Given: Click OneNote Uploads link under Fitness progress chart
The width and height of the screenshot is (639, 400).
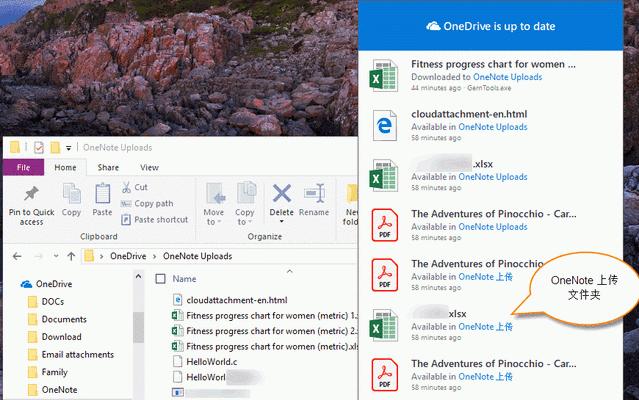Looking at the screenshot, I should click(x=507, y=77).
